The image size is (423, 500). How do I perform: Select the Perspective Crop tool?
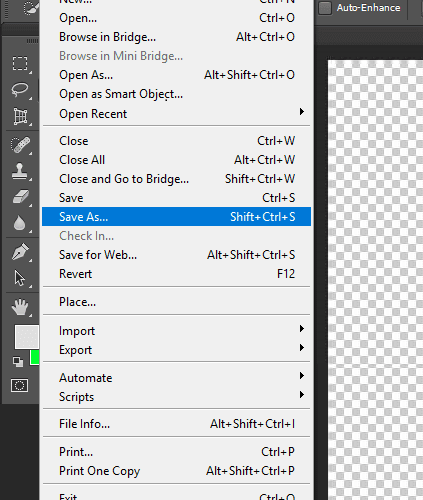coord(20,116)
